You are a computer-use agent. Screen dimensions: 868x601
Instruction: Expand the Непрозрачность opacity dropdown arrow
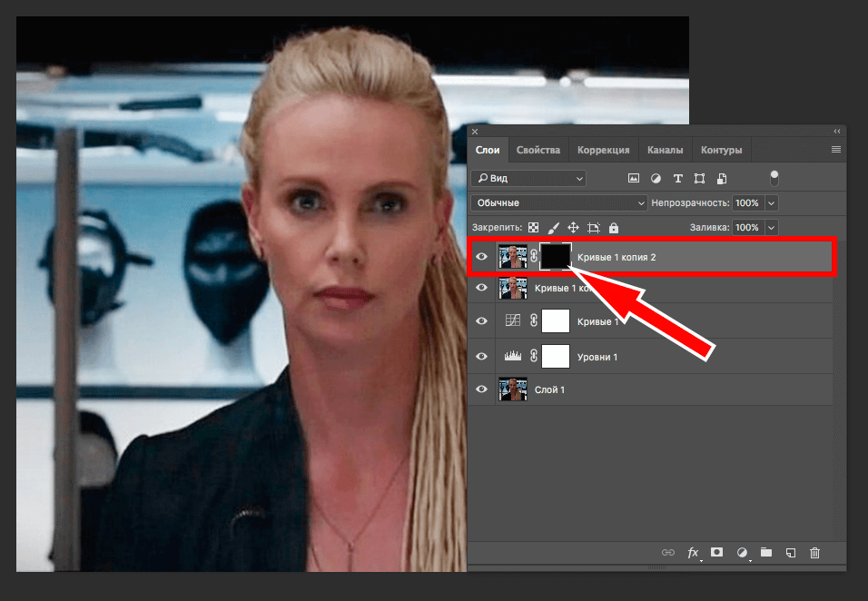pos(772,203)
